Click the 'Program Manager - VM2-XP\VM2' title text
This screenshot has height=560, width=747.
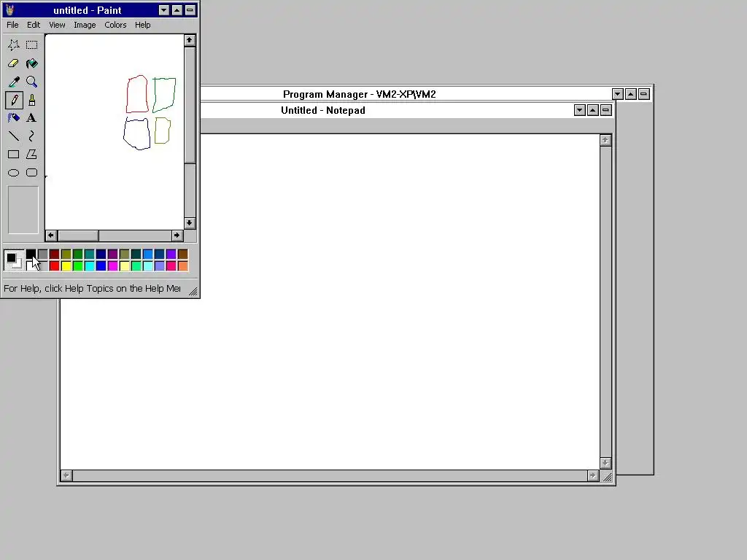coord(359,94)
